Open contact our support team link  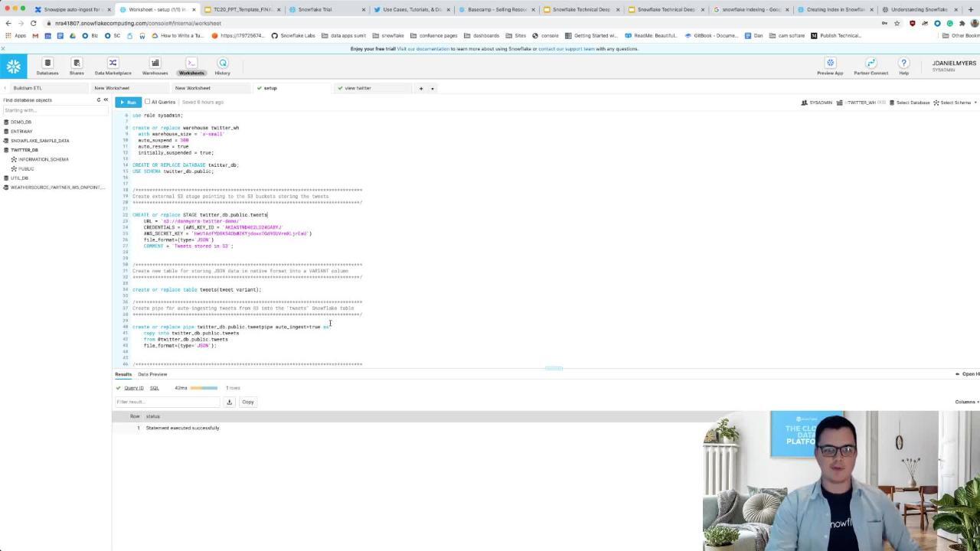coord(567,49)
